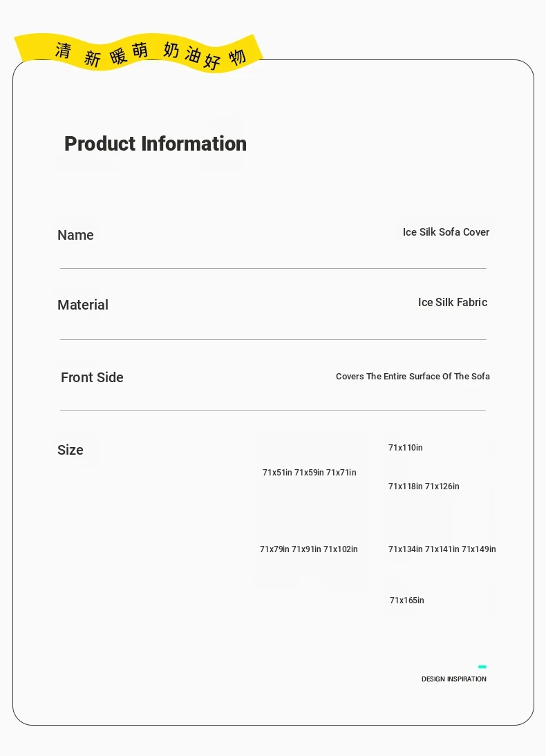Click the divider line below Front Side
This screenshot has height=756, width=546.
[273, 410]
